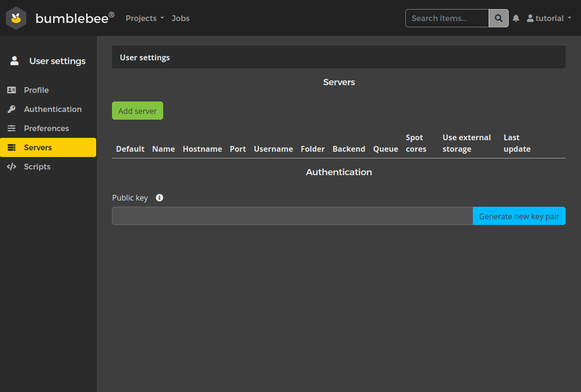Click the magnifying glass search icon
This screenshot has height=392, width=581.
pos(498,18)
